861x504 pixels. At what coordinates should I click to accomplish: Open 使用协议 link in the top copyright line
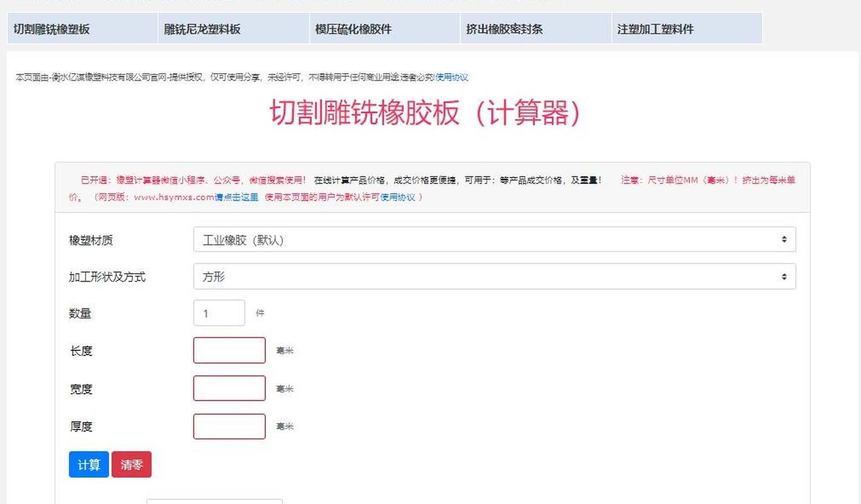pyautogui.click(x=452, y=77)
